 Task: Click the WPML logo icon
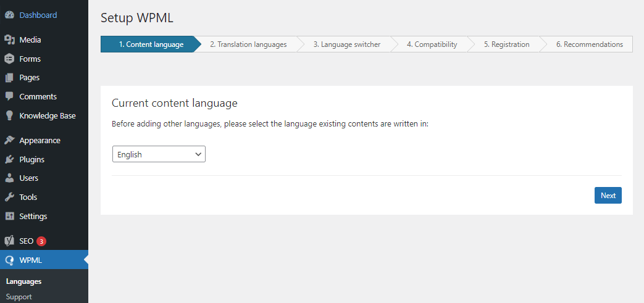pyautogui.click(x=9, y=260)
